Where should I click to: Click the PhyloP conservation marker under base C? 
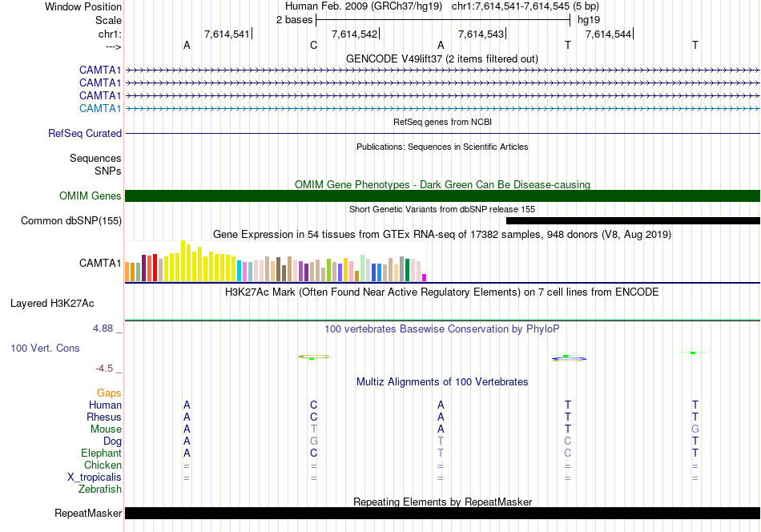313,357
